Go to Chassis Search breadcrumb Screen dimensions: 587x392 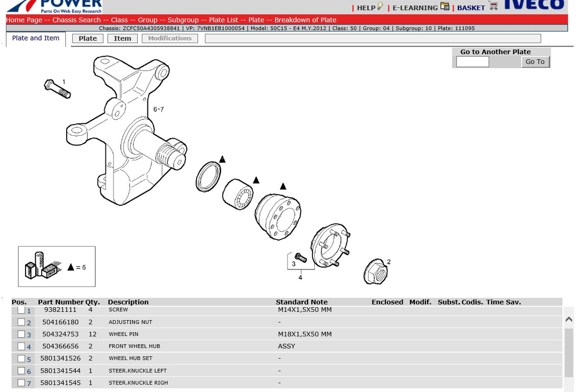click(x=77, y=20)
